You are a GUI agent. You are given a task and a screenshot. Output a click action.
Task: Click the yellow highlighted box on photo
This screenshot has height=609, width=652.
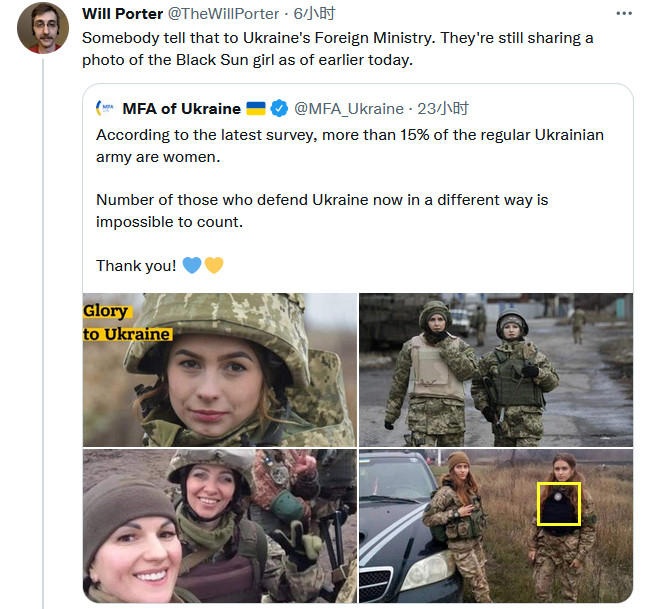tap(559, 504)
